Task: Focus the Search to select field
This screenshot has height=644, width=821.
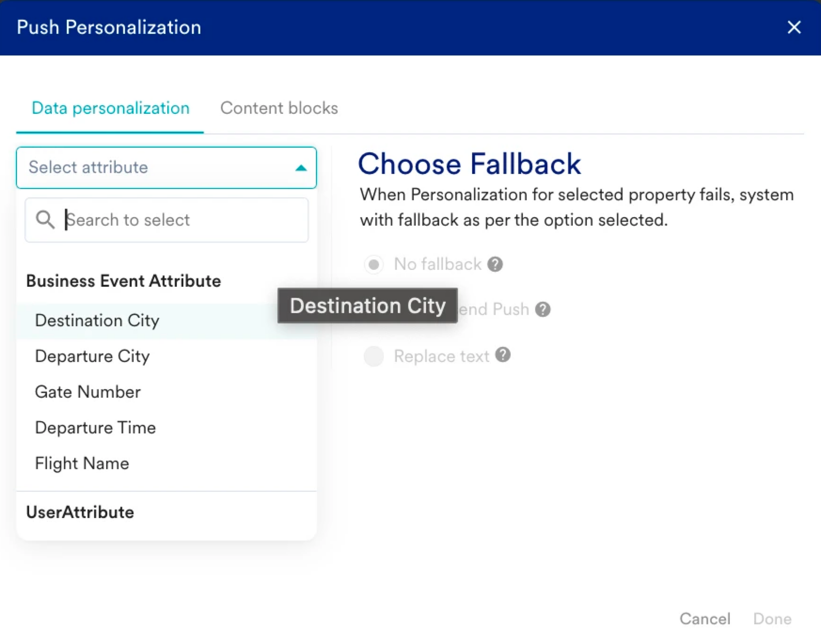Action: pyautogui.click(x=166, y=220)
